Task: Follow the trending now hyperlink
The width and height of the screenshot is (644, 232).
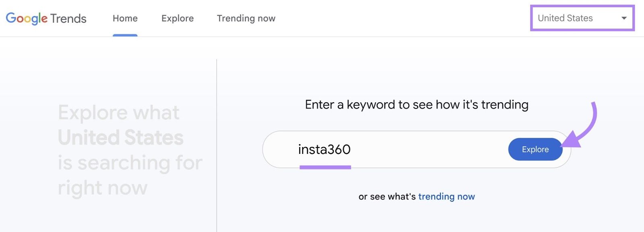Action: (446, 197)
